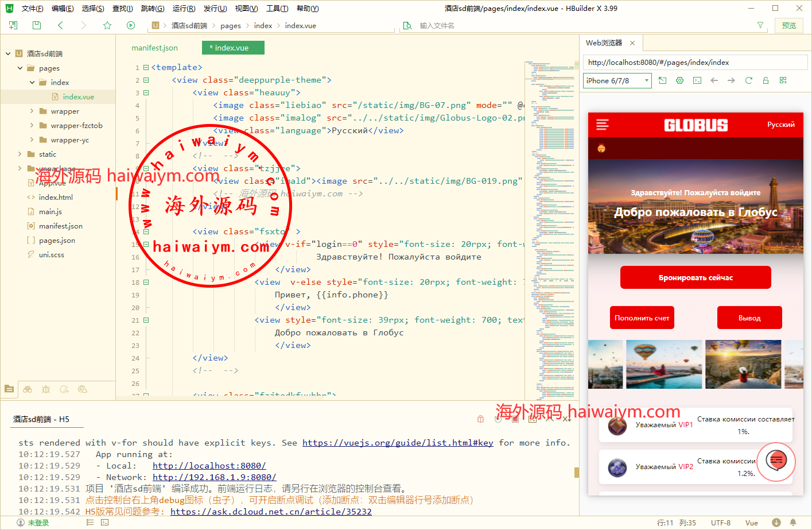Click the QR code icon in browser panel
The image size is (812, 530).
point(783,80)
